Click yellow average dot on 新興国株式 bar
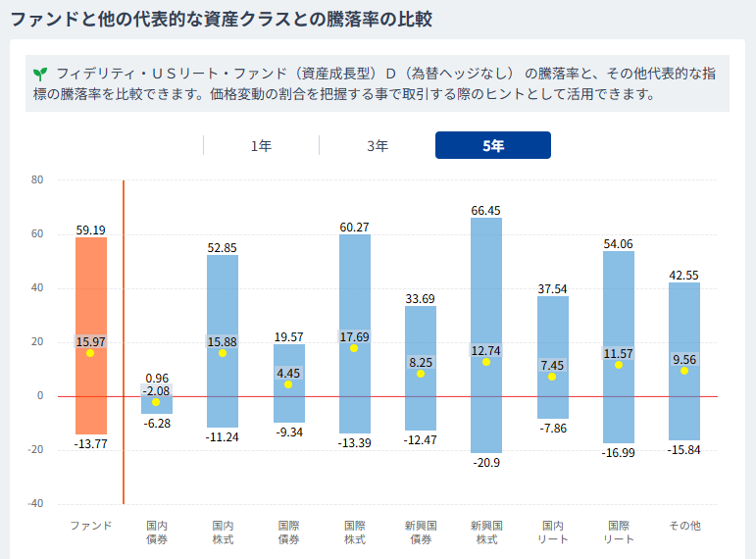This screenshot has height=559, width=756. point(486,362)
